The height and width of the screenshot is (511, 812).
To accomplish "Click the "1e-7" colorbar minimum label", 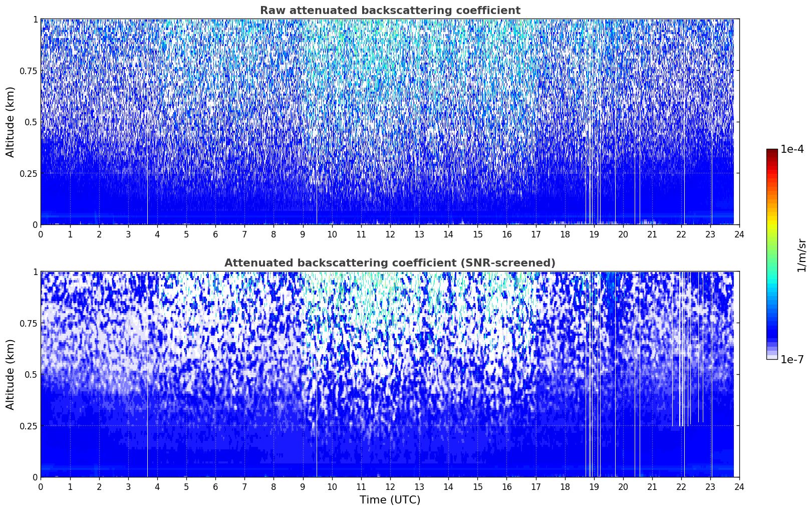I will [792, 359].
